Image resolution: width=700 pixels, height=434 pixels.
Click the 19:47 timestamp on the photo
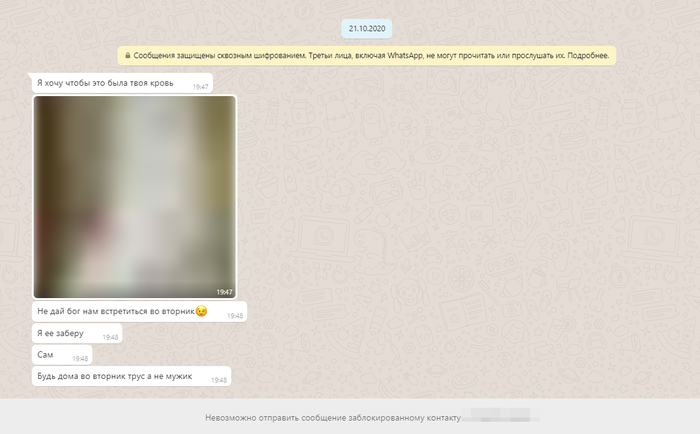point(224,292)
